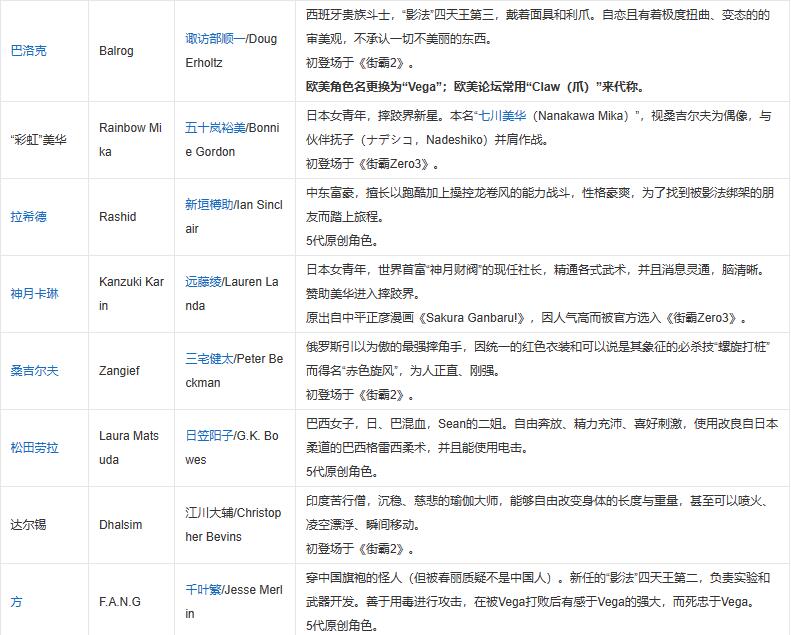Click the 三宅健太 voice actor link
This screenshot has height=635, width=791.
click(x=208, y=359)
